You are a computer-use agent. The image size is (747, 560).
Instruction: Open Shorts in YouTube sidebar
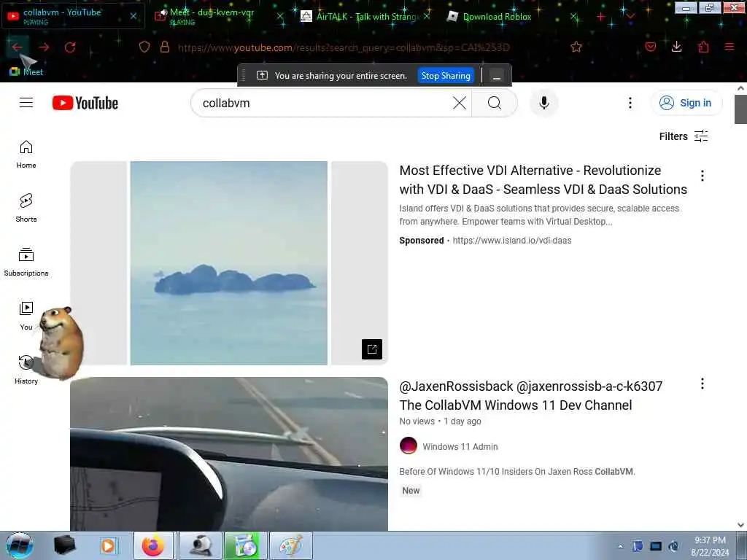(x=26, y=209)
